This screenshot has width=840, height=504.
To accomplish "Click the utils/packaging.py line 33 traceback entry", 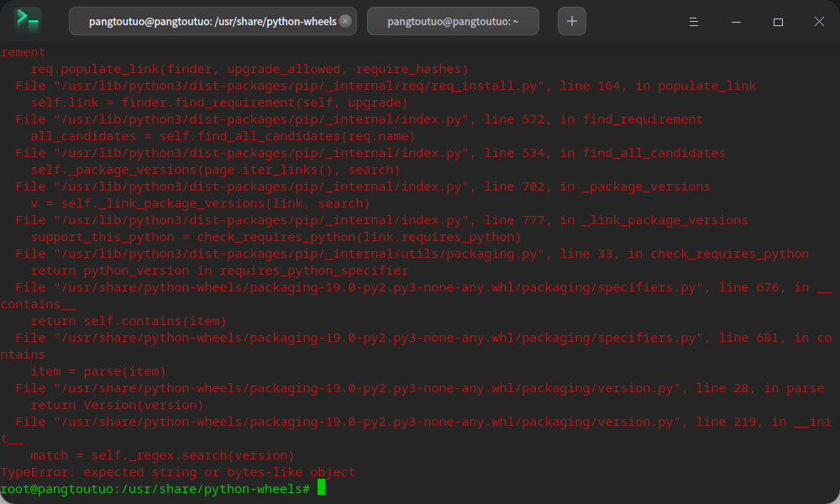I will pyautogui.click(x=412, y=254).
